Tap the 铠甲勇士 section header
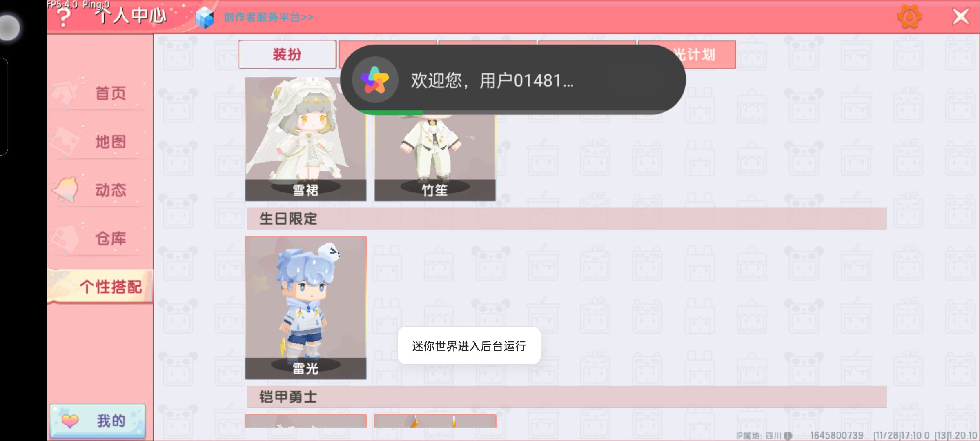Image resolution: width=980 pixels, height=441 pixels. pos(566,396)
